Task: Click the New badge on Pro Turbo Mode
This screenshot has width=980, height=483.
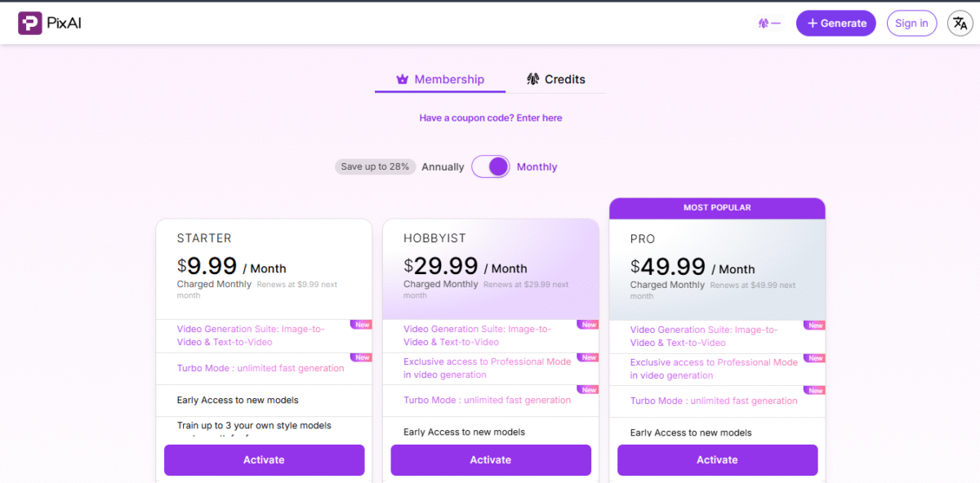Action: (814, 390)
